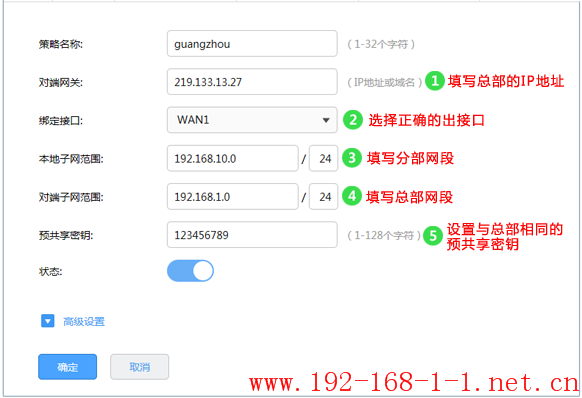Click the (1-32个字符) hint text

click(x=381, y=44)
